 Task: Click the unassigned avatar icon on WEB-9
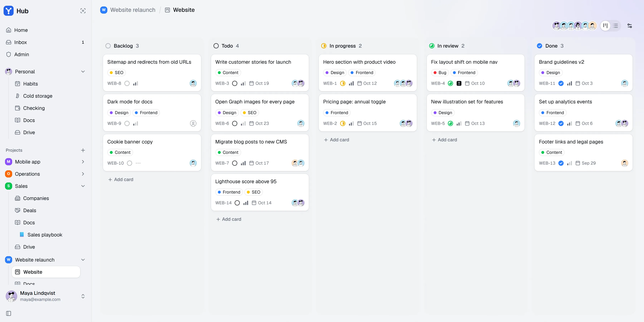click(x=193, y=123)
